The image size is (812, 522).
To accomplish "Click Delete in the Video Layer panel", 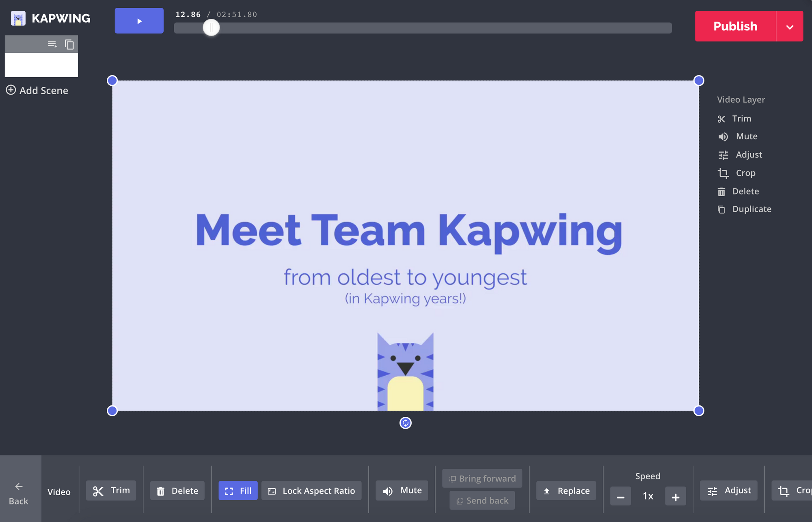I will coord(739,191).
